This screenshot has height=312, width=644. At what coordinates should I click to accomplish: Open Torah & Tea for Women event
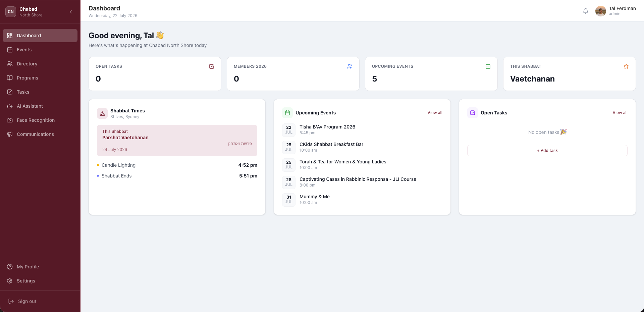(343, 162)
